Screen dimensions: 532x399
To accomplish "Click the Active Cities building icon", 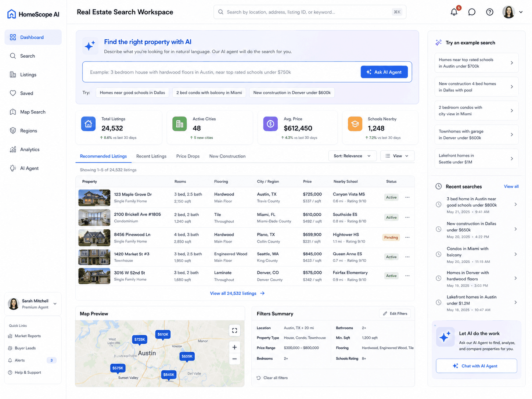I will pos(180,124).
